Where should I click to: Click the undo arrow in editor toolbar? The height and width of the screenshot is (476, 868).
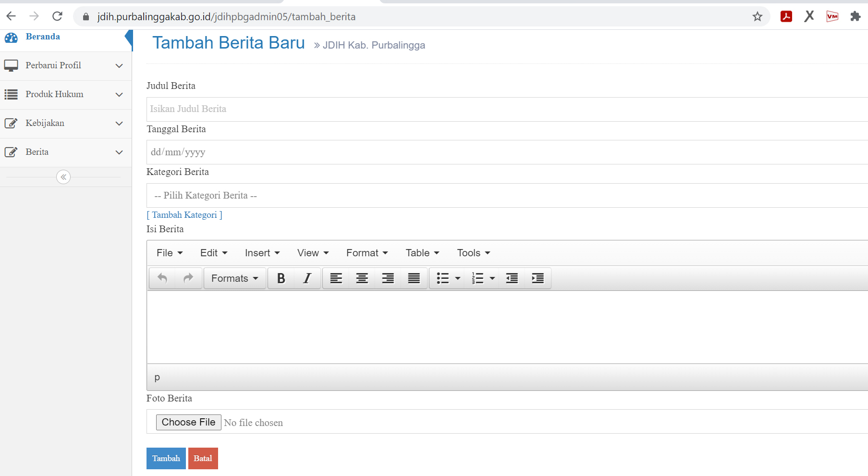click(162, 278)
